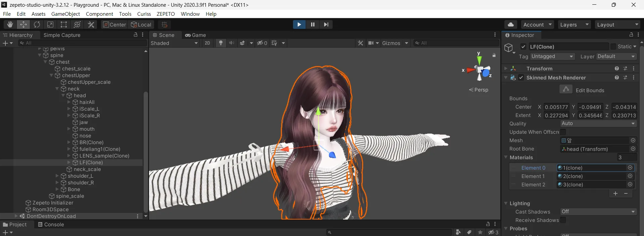The image size is (644, 236).
Task: Open the Gizmos dropdown arrow
Action: [x=406, y=43]
